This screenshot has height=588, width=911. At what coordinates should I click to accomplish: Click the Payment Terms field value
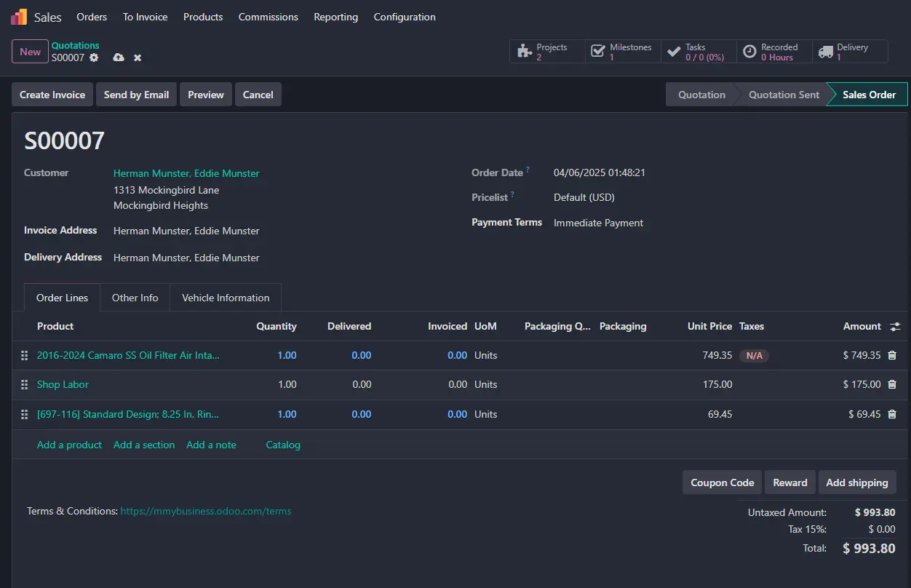(x=598, y=223)
